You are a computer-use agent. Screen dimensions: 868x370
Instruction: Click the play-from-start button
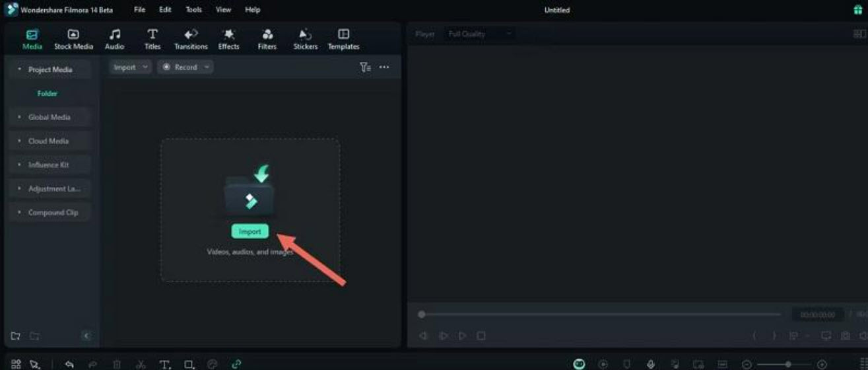(443, 336)
